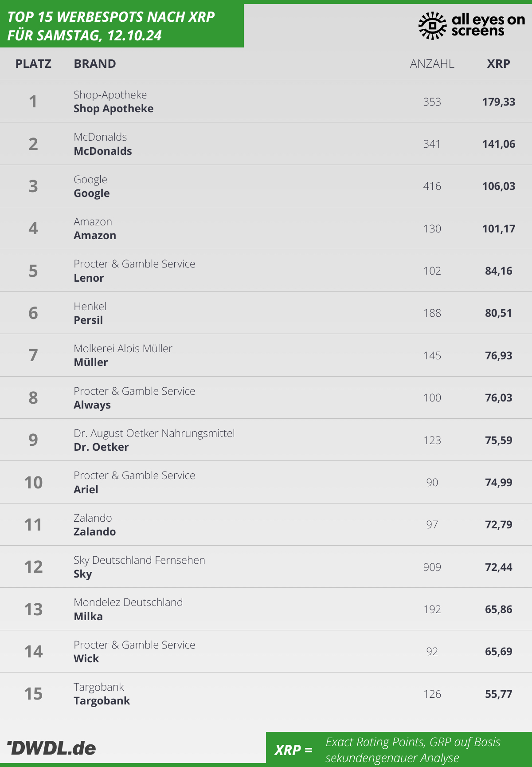
Task: Click the ANZAHL column header
Action: tap(432, 64)
